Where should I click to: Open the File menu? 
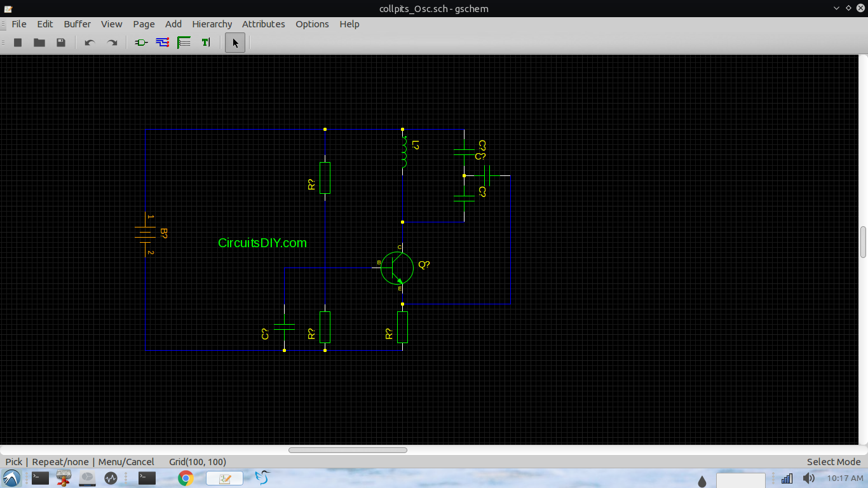pyautogui.click(x=19, y=24)
